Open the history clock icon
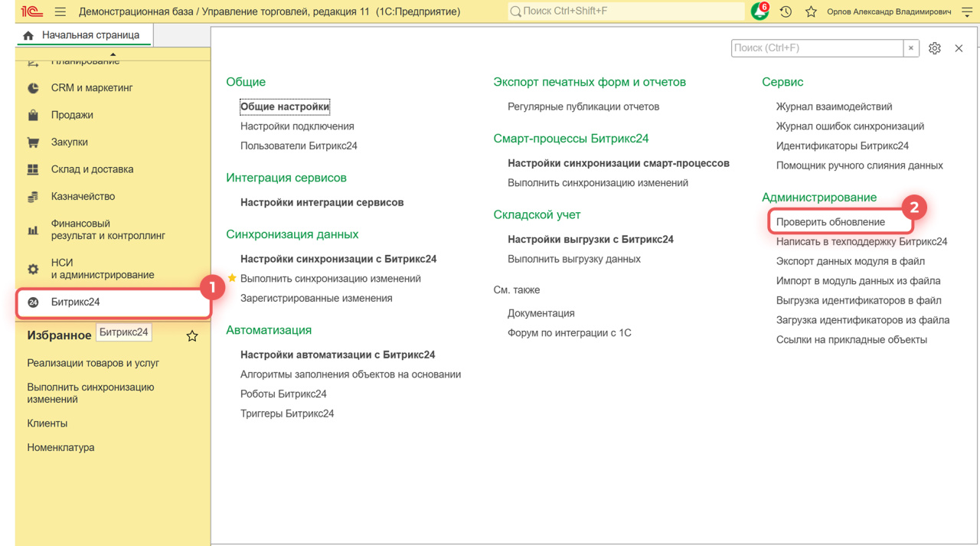Viewport: 980px width, 546px height. (786, 11)
